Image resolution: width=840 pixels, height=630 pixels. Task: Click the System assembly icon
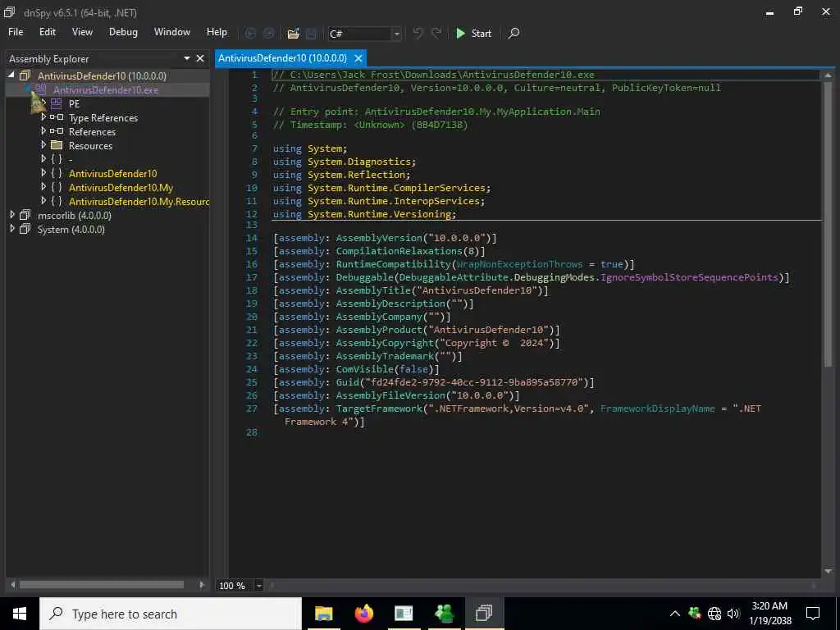(25, 229)
